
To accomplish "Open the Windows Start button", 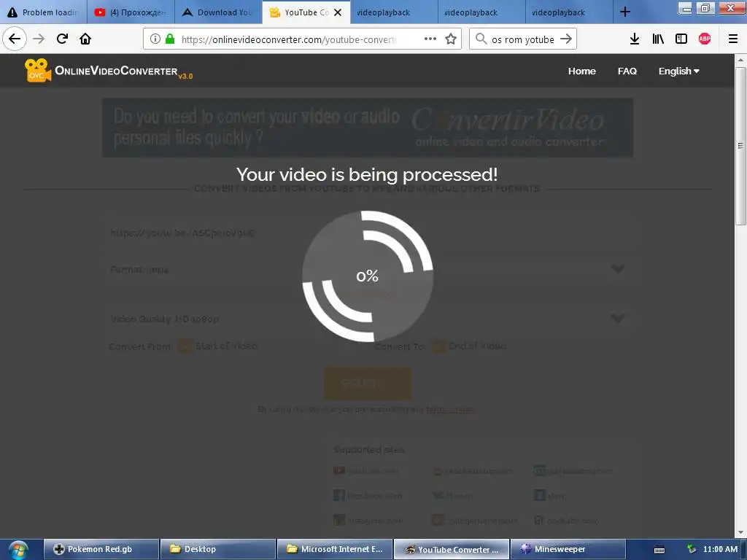I will click(18, 551).
